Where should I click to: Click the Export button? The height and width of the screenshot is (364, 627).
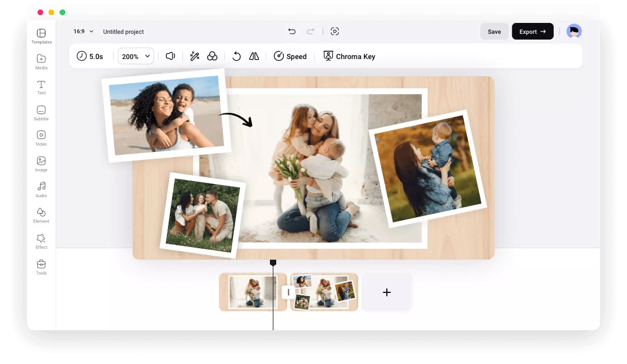click(x=532, y=31)
